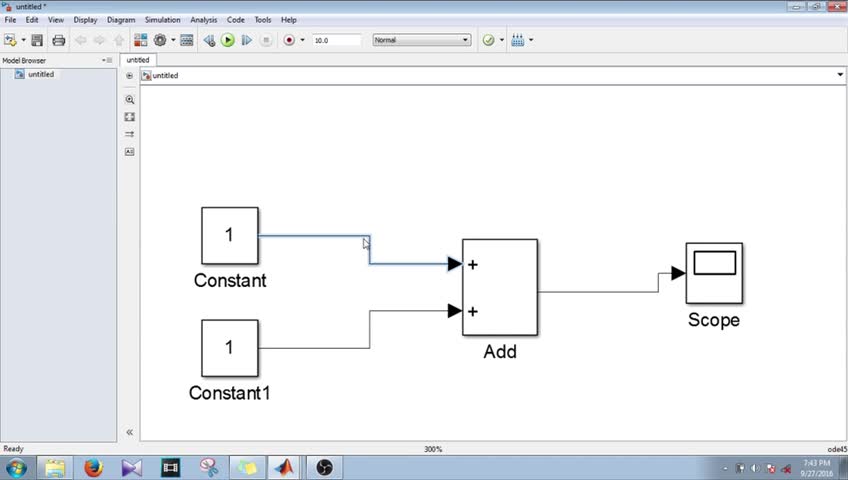The height and width of the screenshot is (480, 848).
Task: Click the Build Model icon
Action: click(518, 40)
